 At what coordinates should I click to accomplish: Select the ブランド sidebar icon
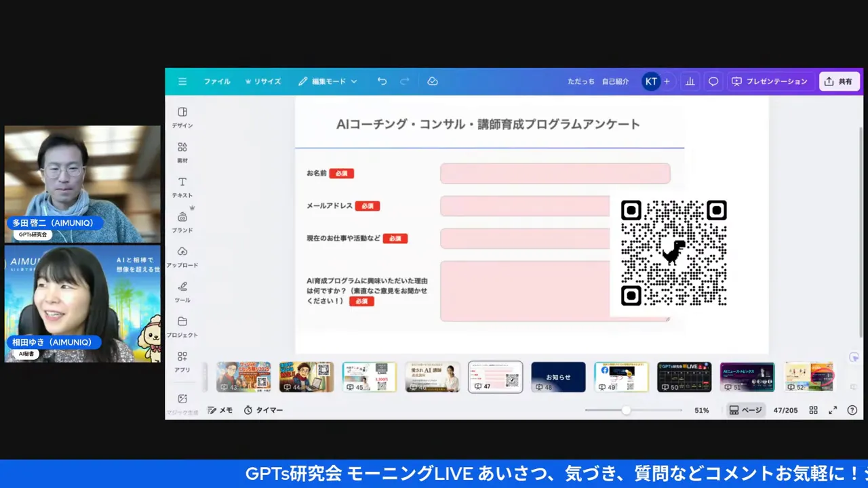click(182, 220)
